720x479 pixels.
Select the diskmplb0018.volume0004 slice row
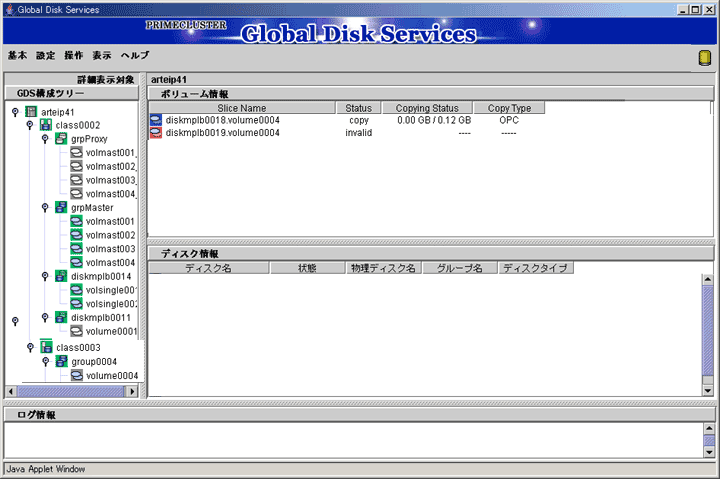347,120
